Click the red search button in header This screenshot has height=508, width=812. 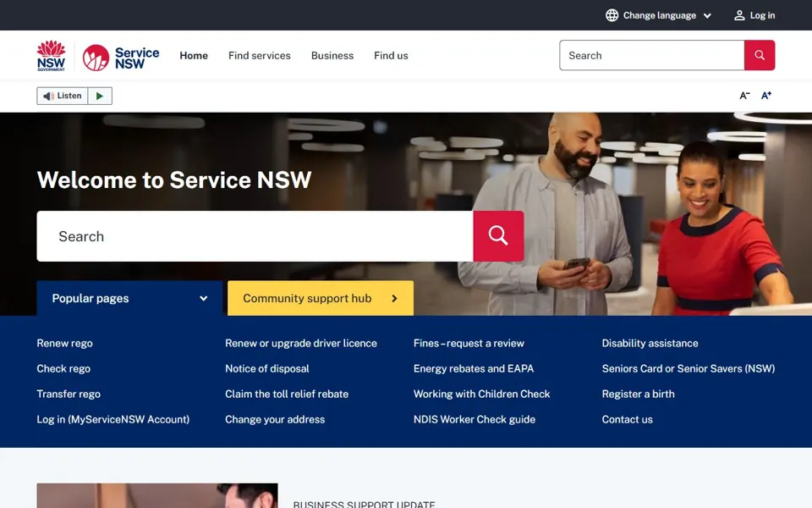click(760, 55)
